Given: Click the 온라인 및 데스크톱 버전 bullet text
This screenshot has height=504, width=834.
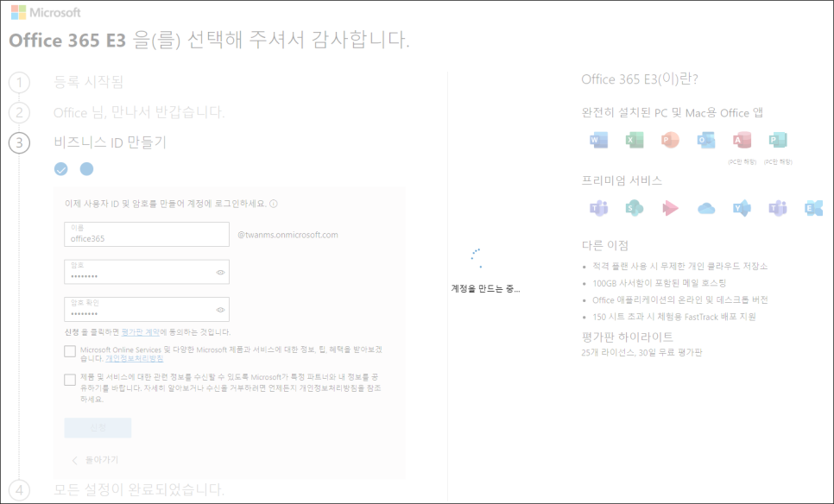Looking at the screenshot, I should [680, 299].
